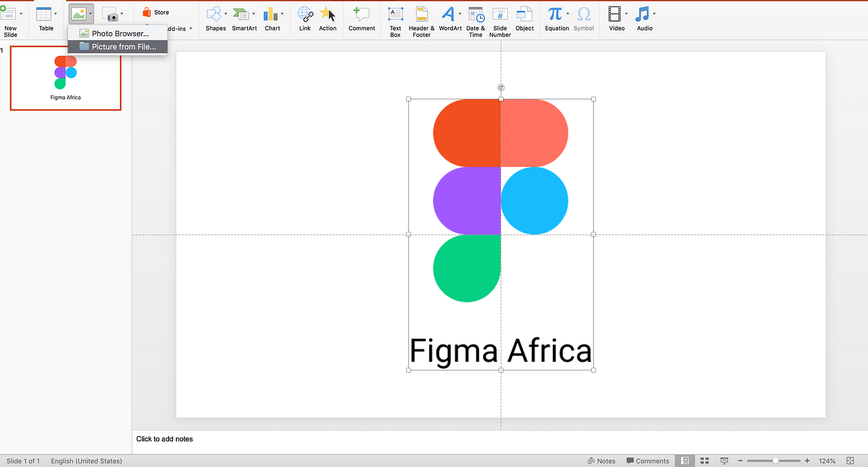The image size is (868, 467).
Task: Expand the Table dropdown arrow
Action: point(55,14)
